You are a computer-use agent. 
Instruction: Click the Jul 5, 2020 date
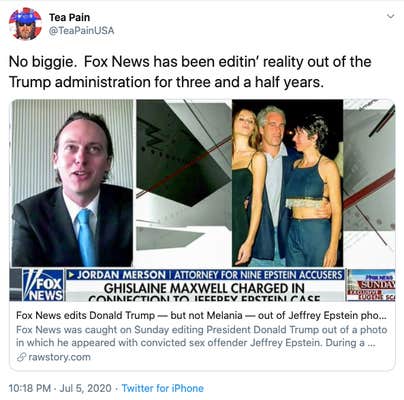[x=86, y=388]
